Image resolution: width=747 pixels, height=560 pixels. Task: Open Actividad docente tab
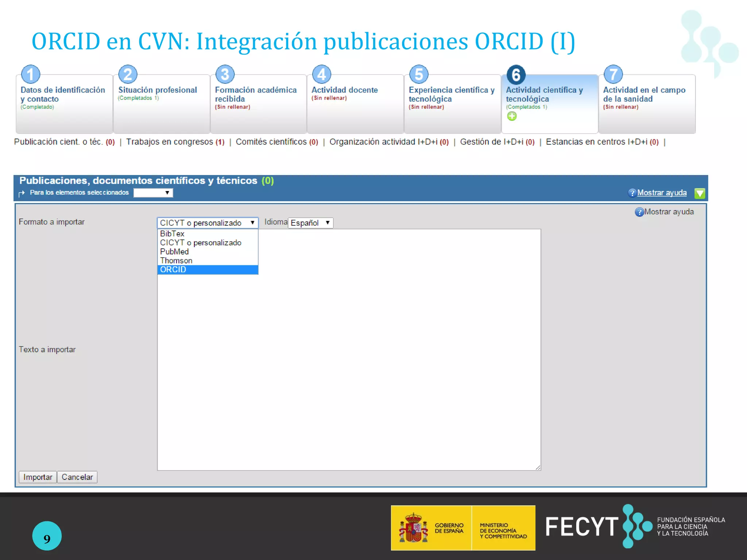[x=355, y=104]
